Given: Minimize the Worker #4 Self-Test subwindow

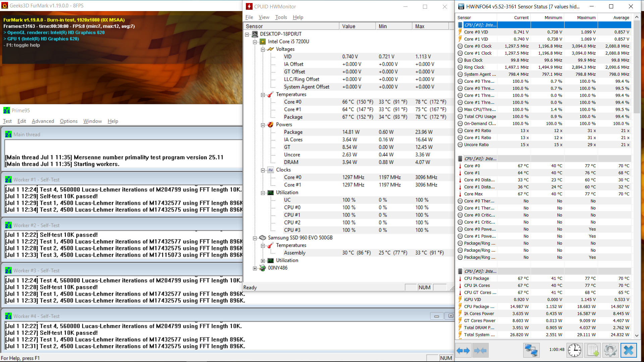Looking at the screenshot, I should (437, 316).
